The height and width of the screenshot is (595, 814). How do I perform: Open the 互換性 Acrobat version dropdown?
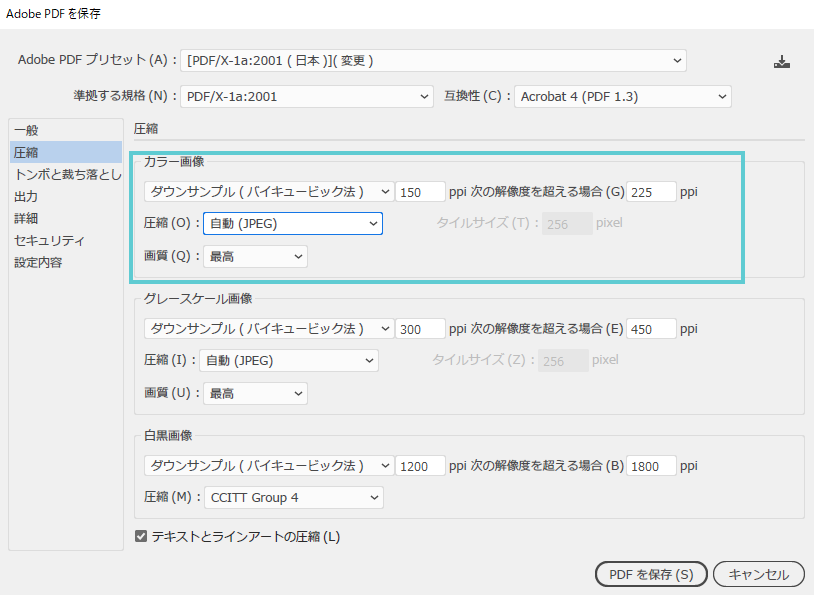tap(624, 97)
